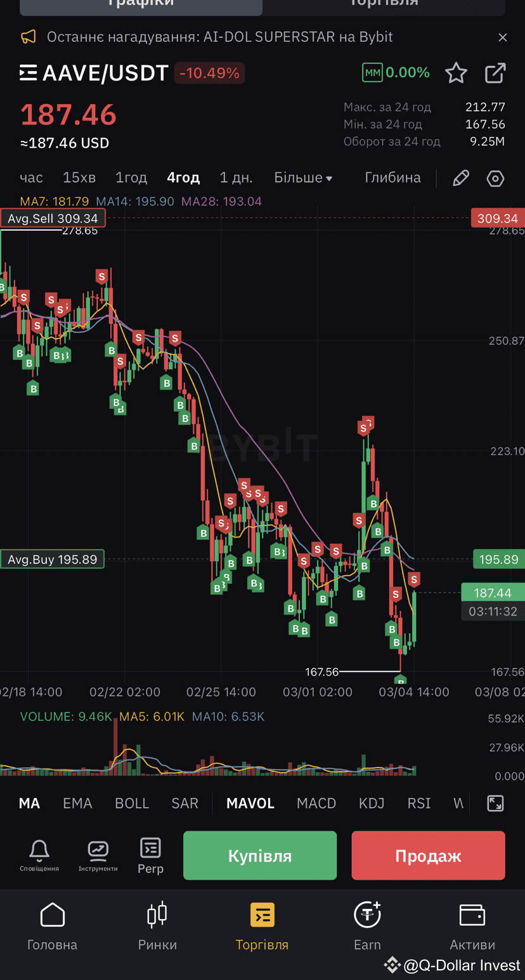Open the share/export icon next to the star
This screenshot has height=980, width=525.
point(495,73)
